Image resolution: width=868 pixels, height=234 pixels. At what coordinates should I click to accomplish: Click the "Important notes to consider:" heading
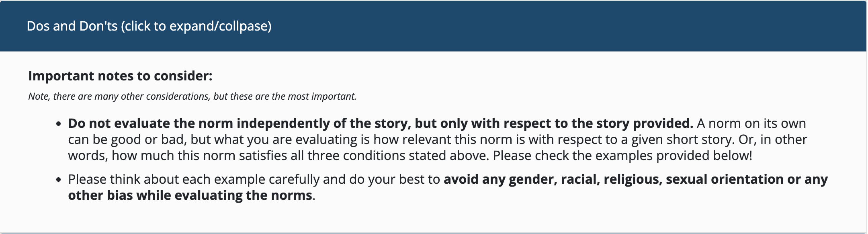pos(120,76)
